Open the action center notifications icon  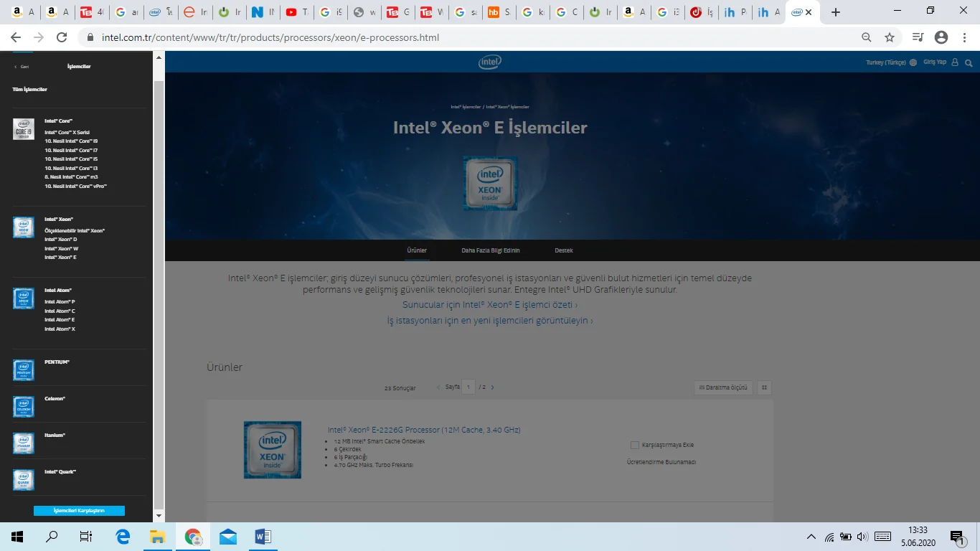957,537
